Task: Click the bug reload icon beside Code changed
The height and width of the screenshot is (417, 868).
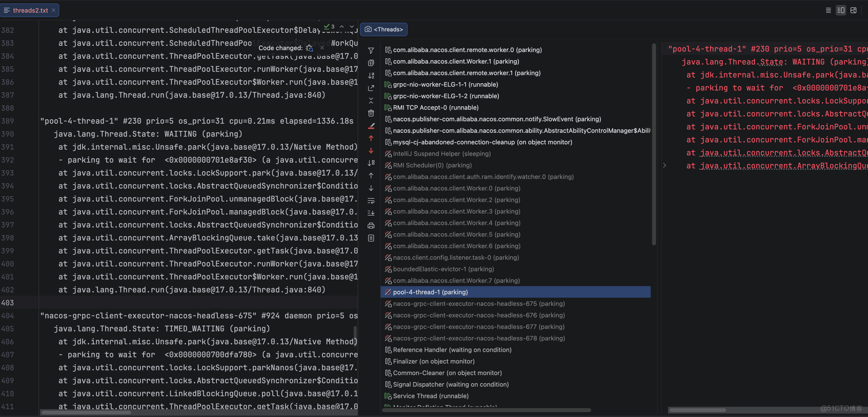Action: (310, 48)
